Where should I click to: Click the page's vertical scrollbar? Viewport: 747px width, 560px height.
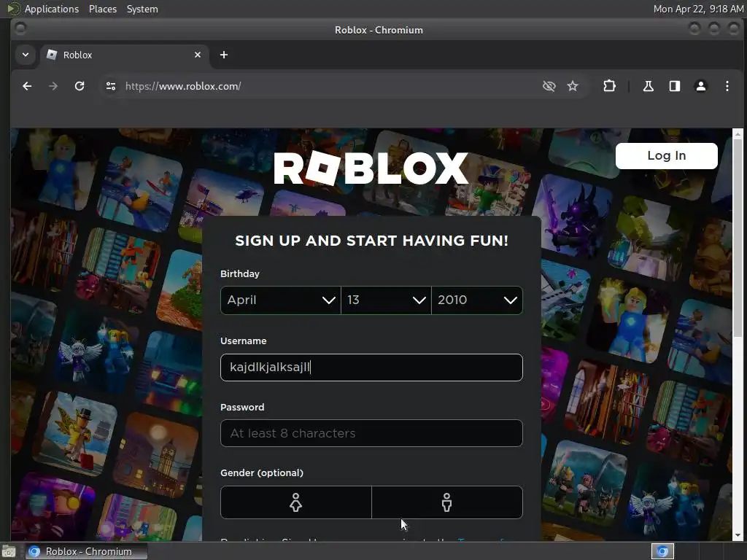click(738, 238)
